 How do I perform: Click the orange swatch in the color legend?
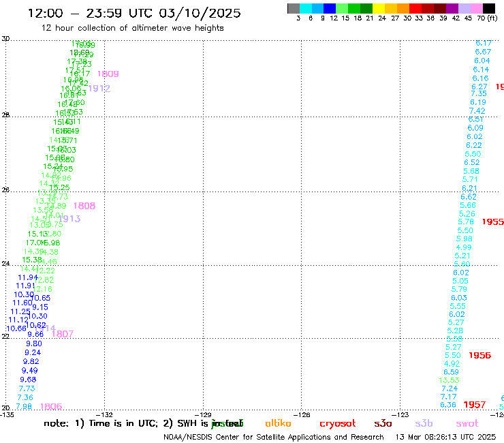click(x=403, y=8)
